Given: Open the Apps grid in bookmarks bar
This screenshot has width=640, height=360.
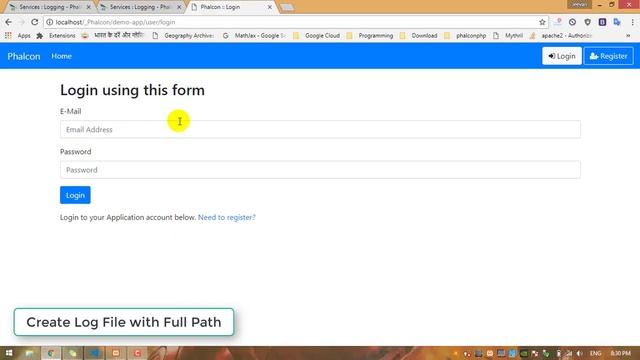Looking at the screenshot, I should tap(18, 36).
